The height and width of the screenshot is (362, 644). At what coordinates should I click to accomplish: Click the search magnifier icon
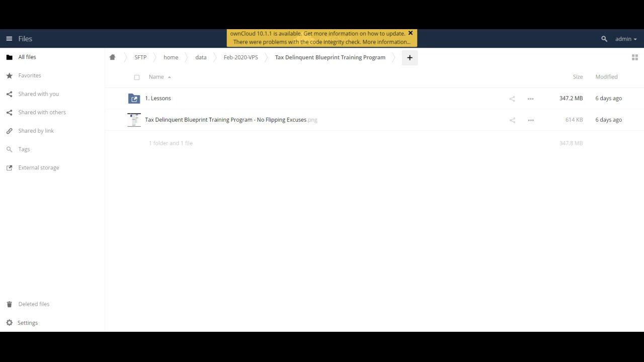tap(604, 39)
